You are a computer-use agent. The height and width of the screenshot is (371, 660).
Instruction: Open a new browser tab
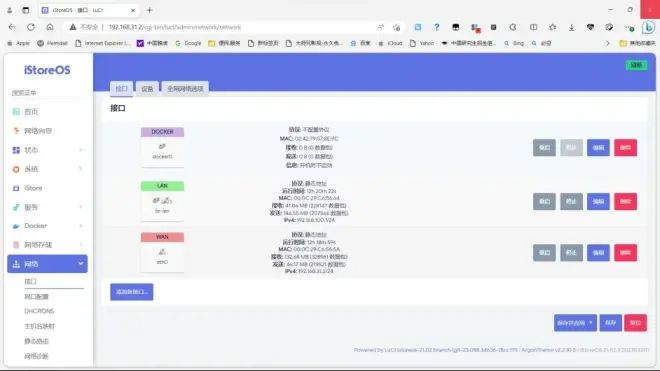pyautogui.click(x=149, y=10)
